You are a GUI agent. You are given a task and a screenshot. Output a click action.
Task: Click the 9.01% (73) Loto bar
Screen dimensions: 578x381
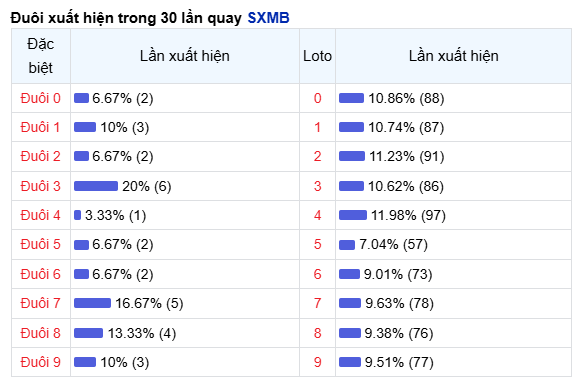[349, 274]
